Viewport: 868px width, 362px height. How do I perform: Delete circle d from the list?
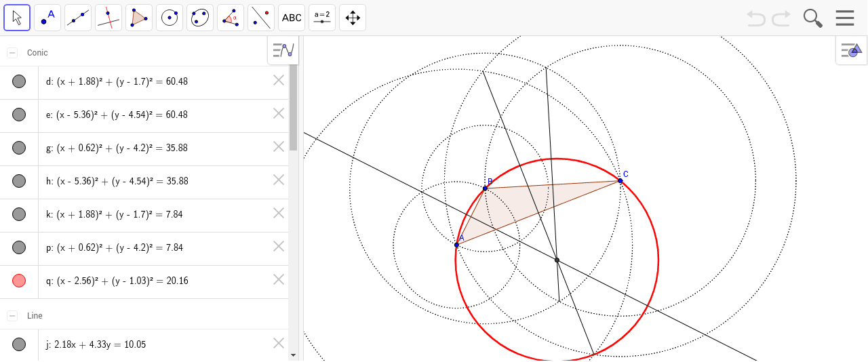tap(279, 81)
